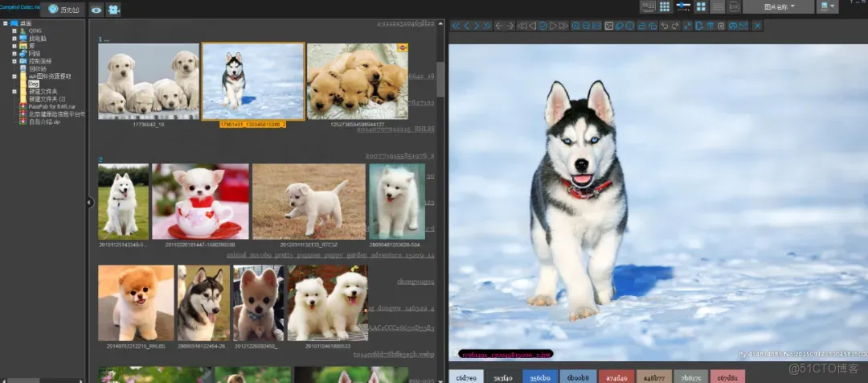
Task: Expand the 网络 tree node
Action: tap(14, 53)
